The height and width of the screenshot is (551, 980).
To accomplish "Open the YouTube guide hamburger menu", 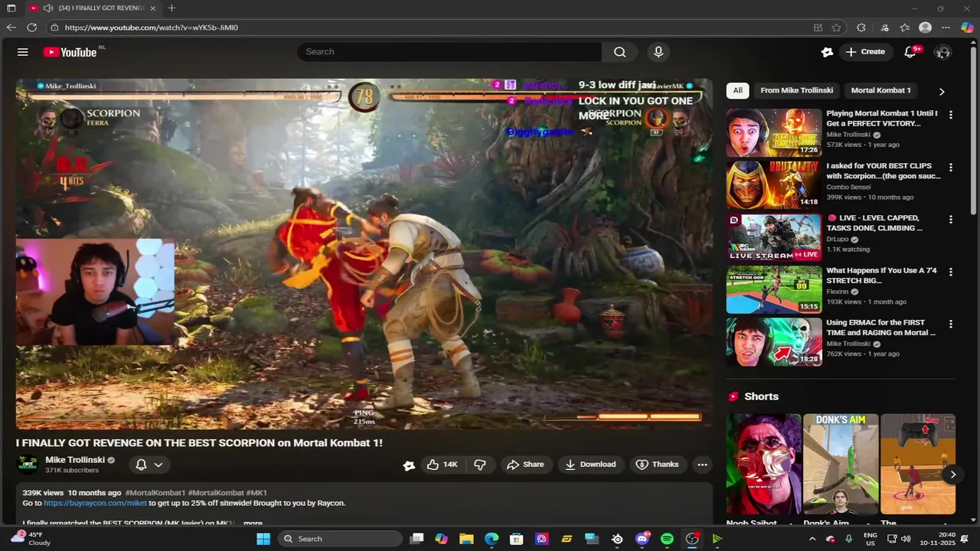I will coord(23,52).
